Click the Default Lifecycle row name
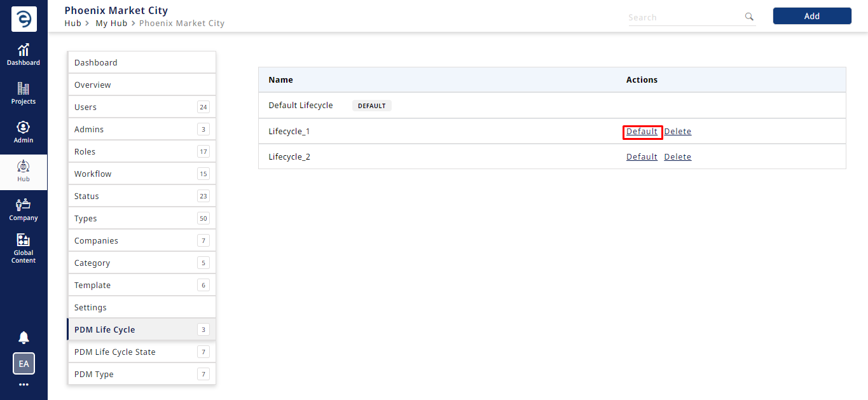The width and height of the screenshot is (868, 400). (301, 106)
